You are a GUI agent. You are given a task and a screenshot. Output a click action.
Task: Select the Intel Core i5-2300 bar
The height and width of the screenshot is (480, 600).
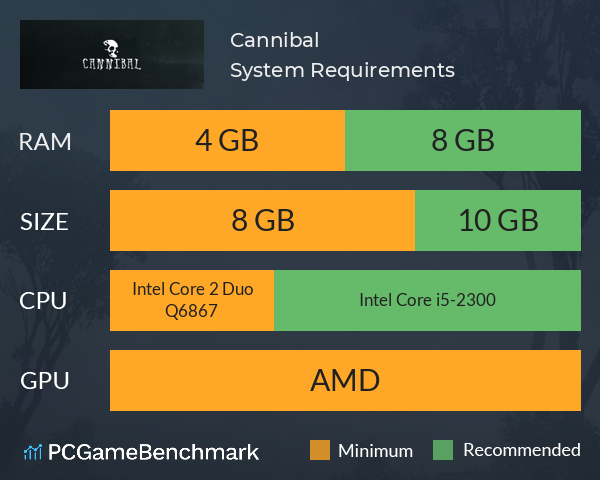[427, 300]
